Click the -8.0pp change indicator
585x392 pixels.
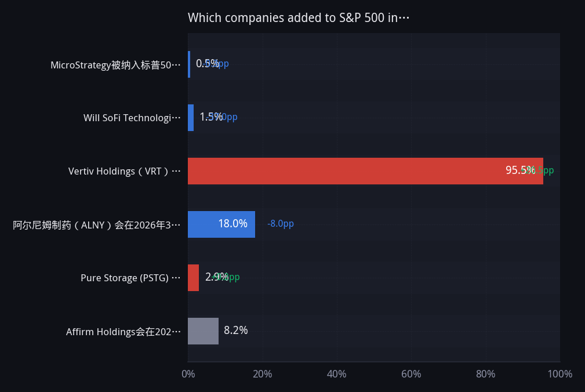click(281, 223)
